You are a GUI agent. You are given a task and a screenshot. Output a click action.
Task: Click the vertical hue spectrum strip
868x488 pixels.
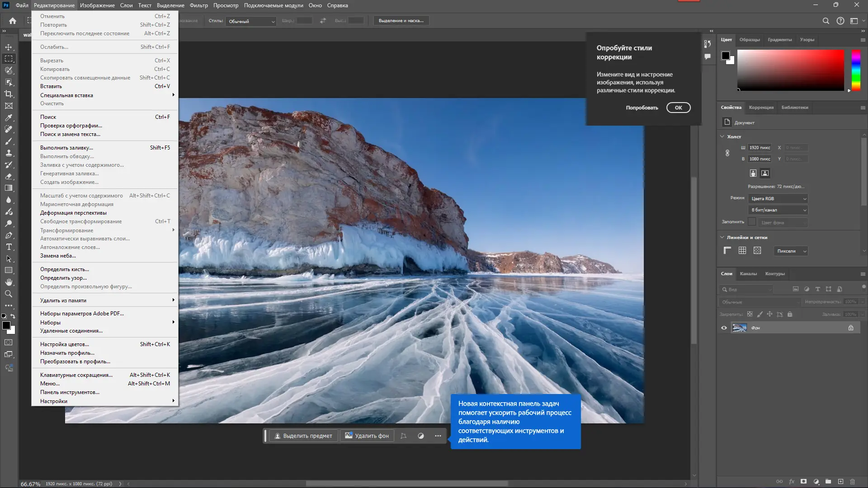pyautogui.click(x=856, y=70)
